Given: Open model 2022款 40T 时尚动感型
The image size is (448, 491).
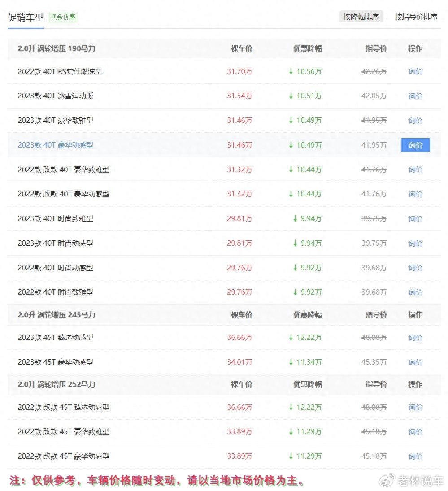Looking at the screenshot, I should (x=56, y=268).
